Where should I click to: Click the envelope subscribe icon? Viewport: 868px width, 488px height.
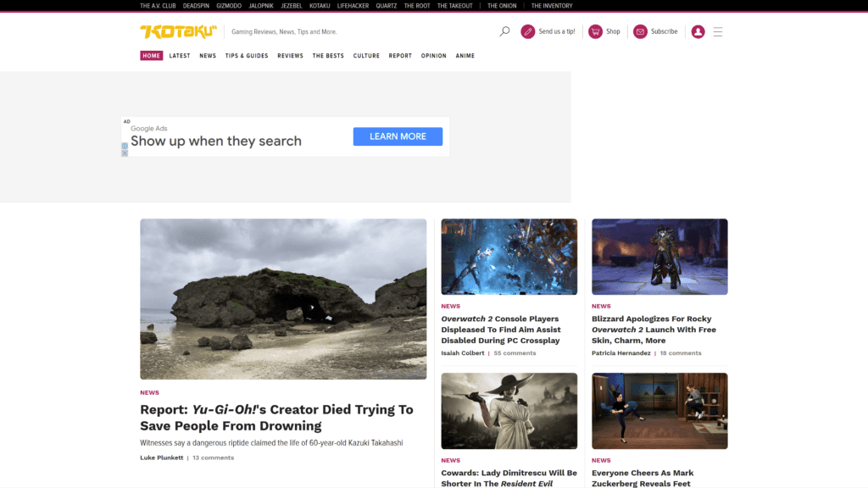tap(640, 31)
